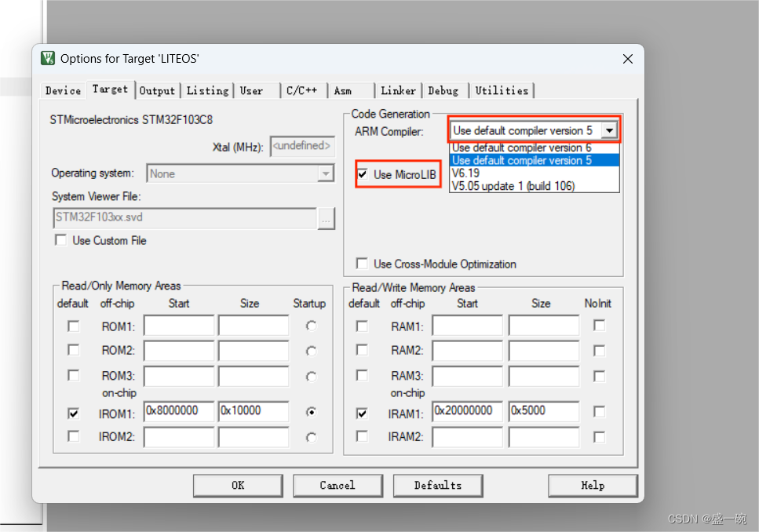Switch to the Device tab
The width and height of the screenshot is (759, 532).
tap(64, 90)
